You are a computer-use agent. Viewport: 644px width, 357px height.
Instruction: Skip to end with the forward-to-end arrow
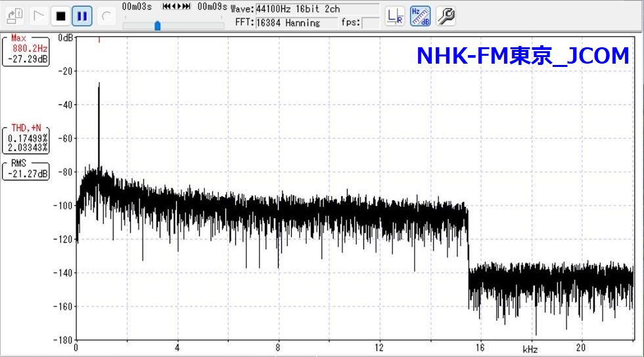click(187, 7)
